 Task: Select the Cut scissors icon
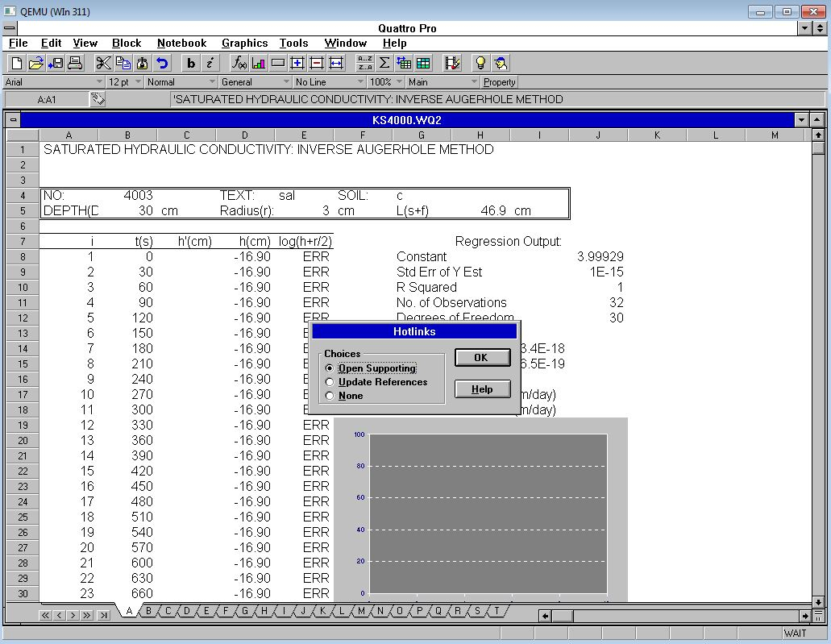(103, 63)
